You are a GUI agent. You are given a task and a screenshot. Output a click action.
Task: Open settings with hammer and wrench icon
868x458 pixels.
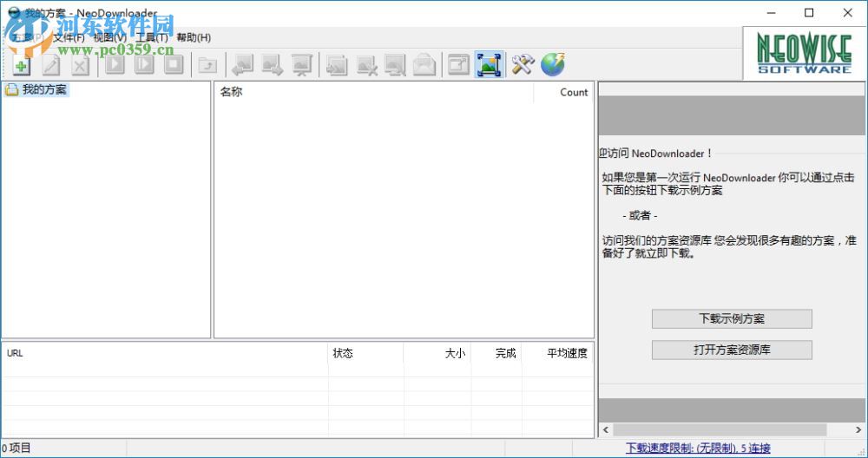[523, 65]
